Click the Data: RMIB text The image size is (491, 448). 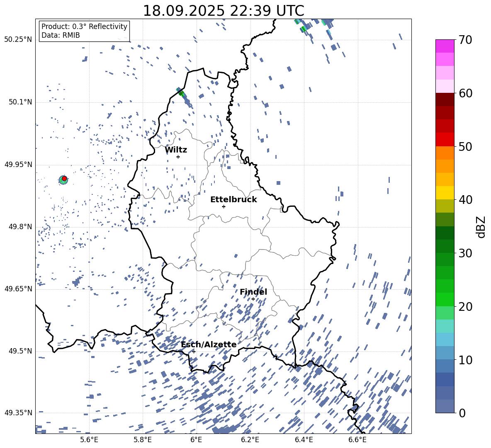click(61, 35)
